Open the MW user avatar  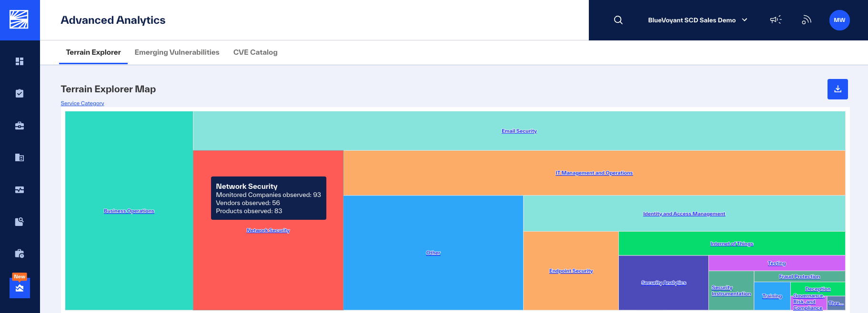coord(839,20)
